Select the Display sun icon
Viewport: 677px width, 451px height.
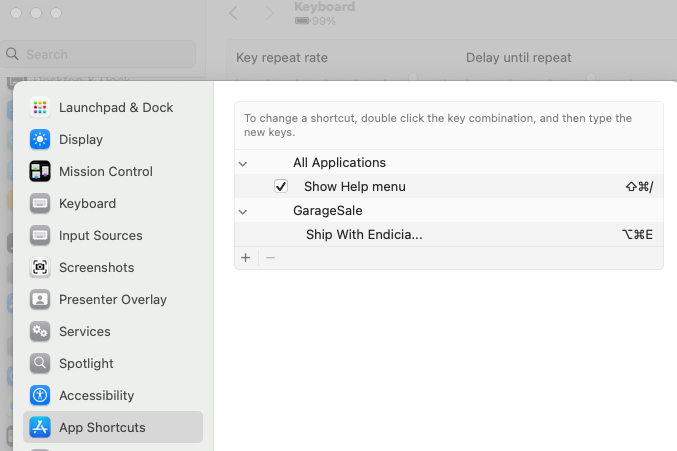40,139
